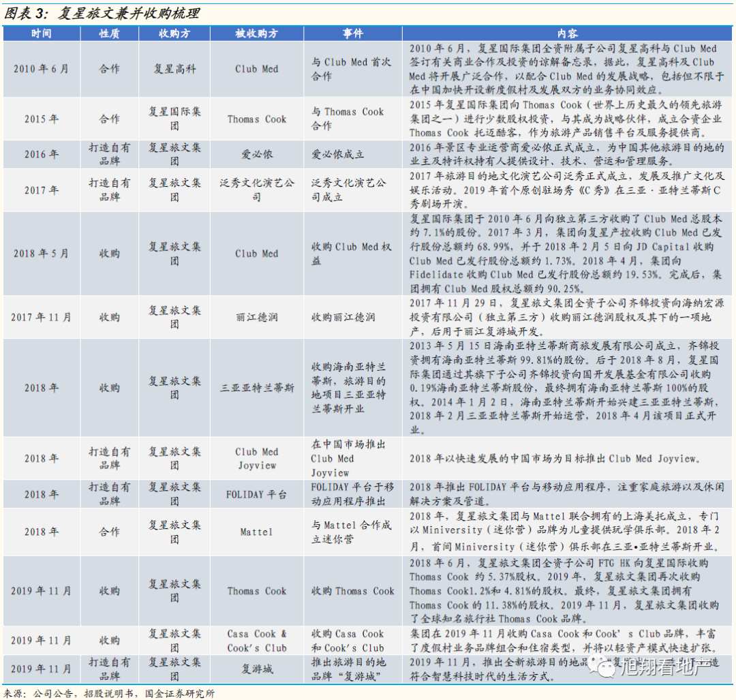Click Club Med target cell in 2018年5月 row
Viewport: 736px width, 700px height.
coord(257,254)
